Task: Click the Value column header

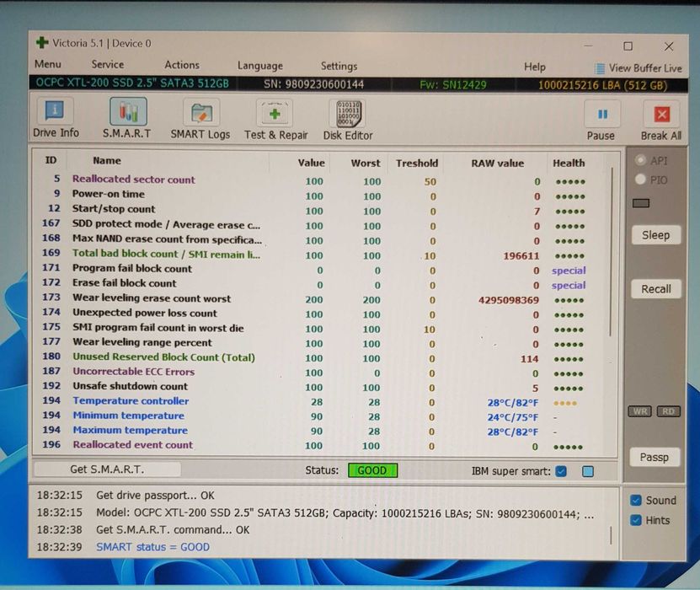Action: pyautogui.click(x=311, y=163)
